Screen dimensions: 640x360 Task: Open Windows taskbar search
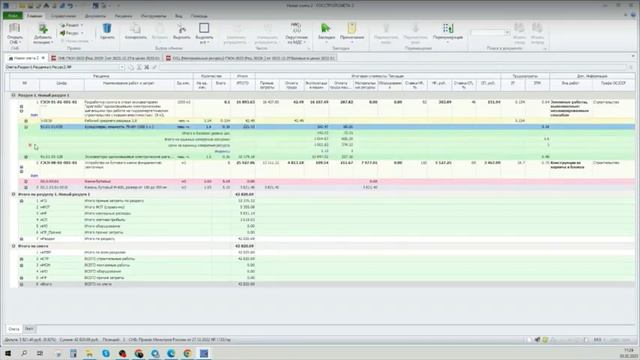24,353
